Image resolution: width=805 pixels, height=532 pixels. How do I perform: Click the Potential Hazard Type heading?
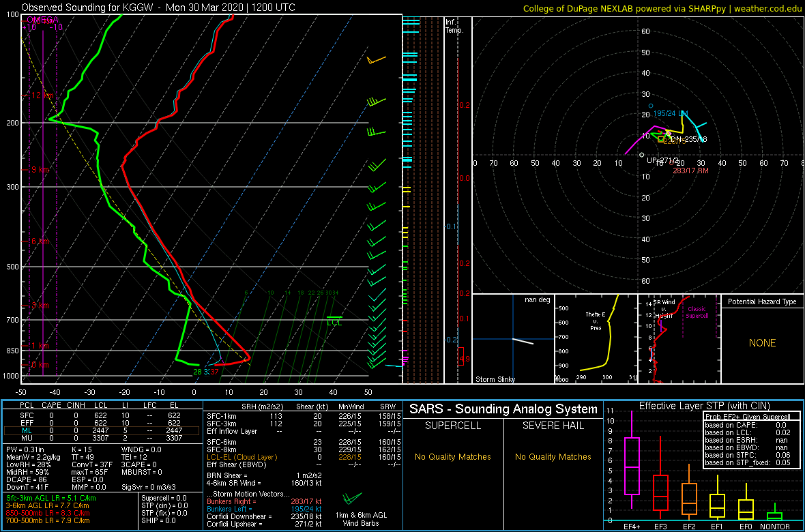tap(761, 302)
